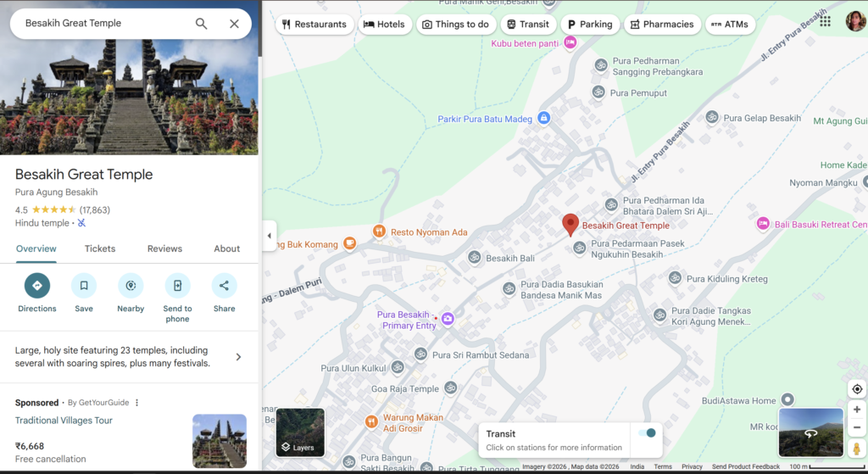Zoom in the map with plus button
Viewport: 868px width, 474px height.
coord(857,410)
